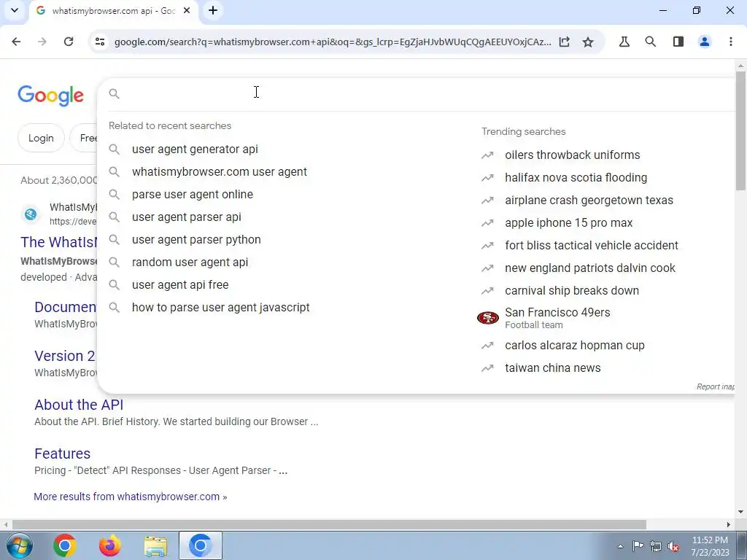Image resolution: width=747 pixels, height=560 pixels.
Task: Select trending halifax nova scotia flooding
Action: (576, 178)
